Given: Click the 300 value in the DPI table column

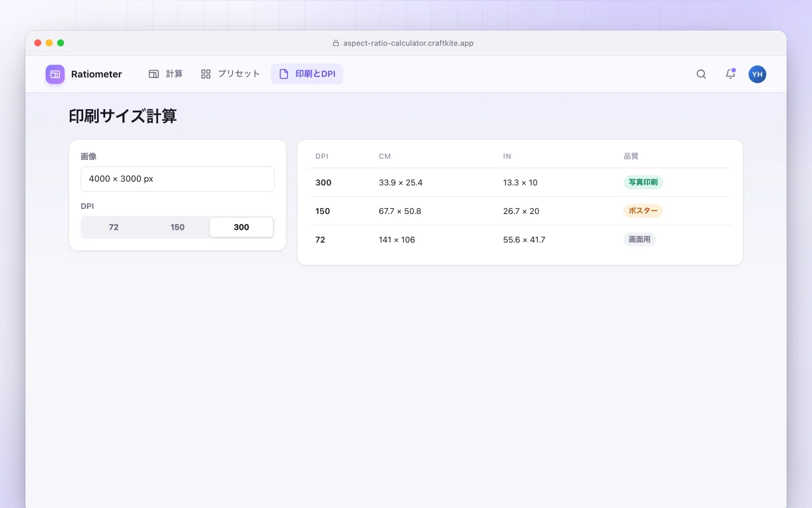Looking at the screenshot, I should 324,183.
